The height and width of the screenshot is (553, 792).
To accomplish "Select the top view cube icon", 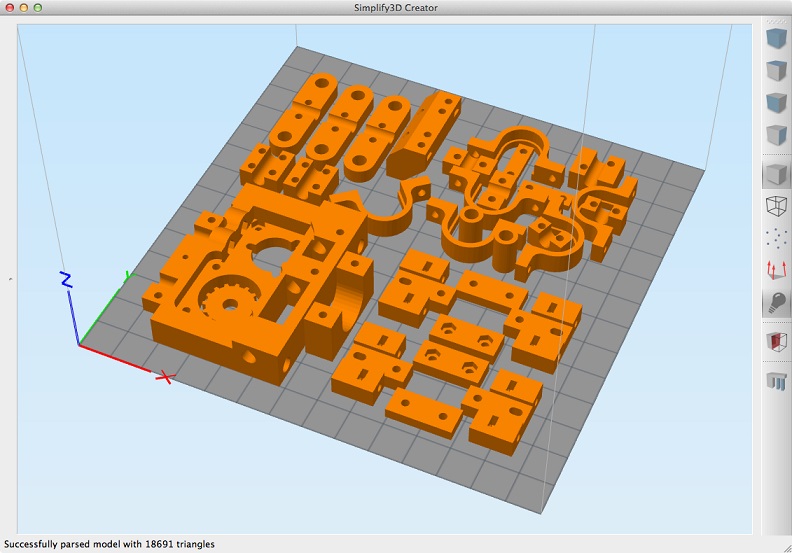I will pyautogui.click(x=776, y=71).
